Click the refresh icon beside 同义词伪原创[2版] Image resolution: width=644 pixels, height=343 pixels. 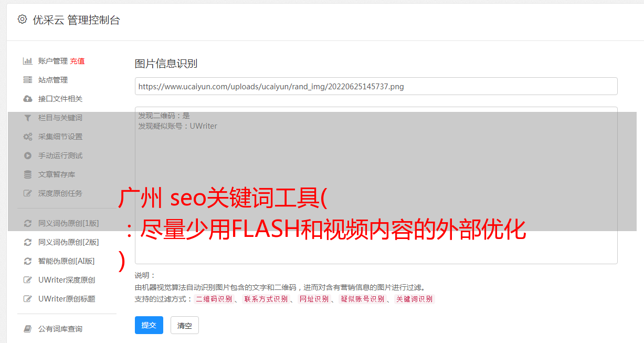tap(28, 242)
